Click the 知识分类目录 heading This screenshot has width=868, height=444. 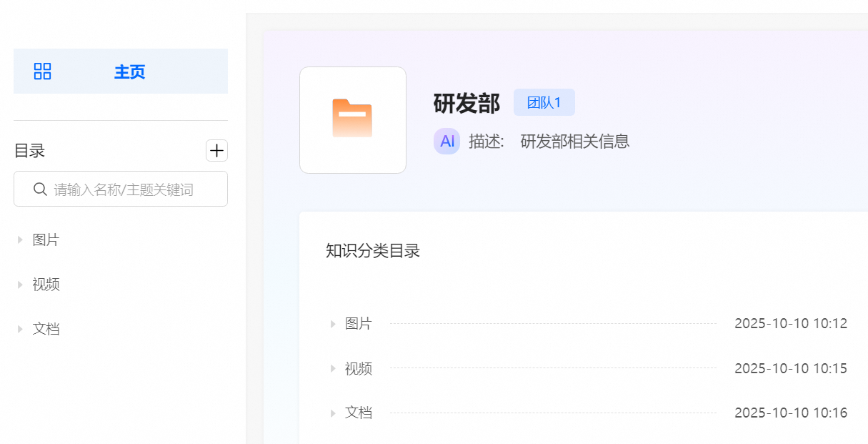pyautogui.click(x=373, y=251)
